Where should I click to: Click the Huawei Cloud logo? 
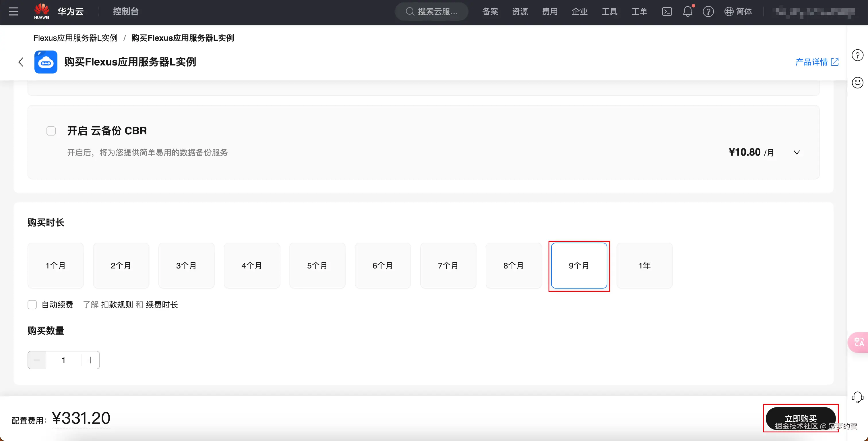click(x=42, y=11)
